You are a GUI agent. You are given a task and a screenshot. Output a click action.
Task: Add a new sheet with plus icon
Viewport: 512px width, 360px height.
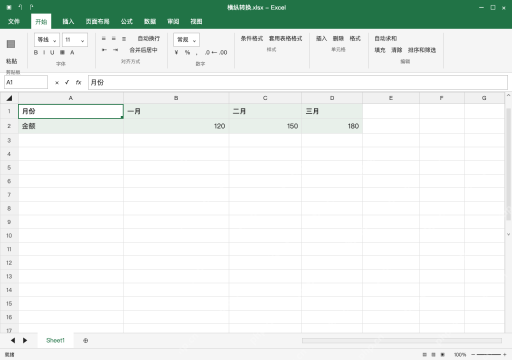86,340
